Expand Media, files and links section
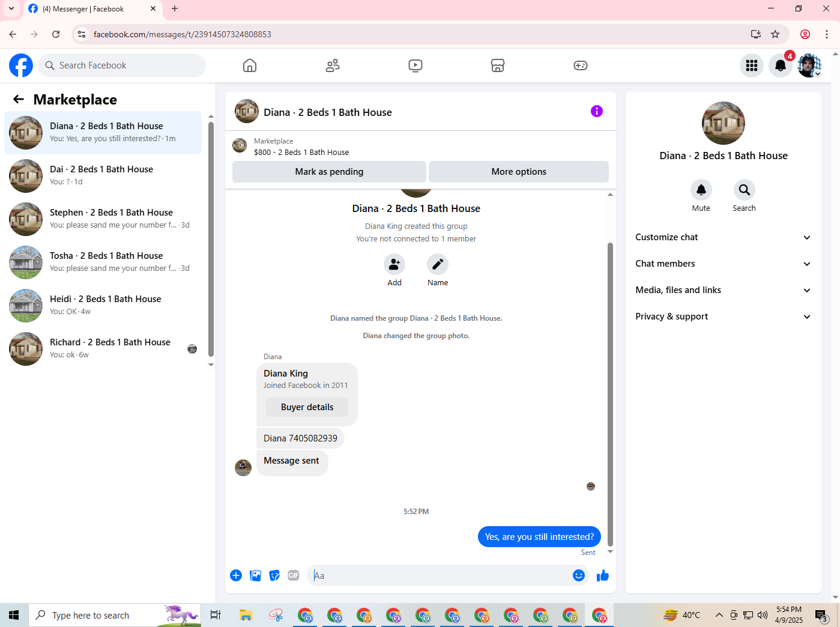Screen dimensions: 840x627 pyautogui.click(x=724, y=290)
